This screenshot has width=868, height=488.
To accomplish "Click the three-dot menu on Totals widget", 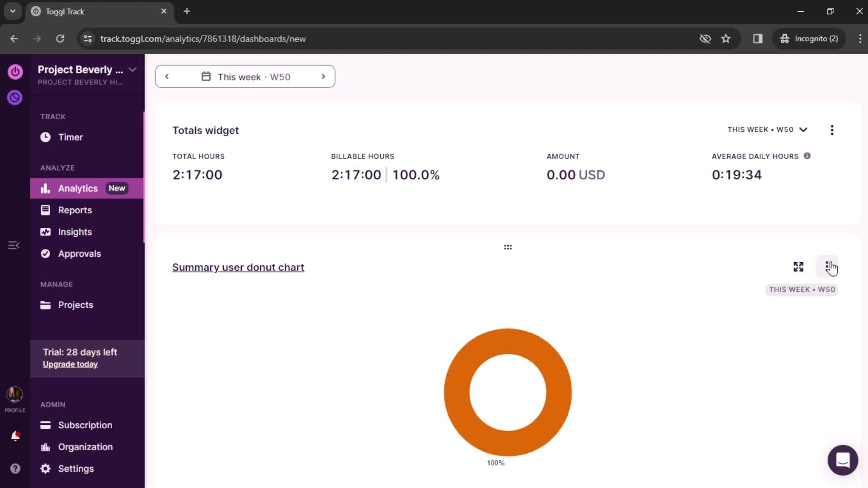I will [x=832, y=130].
